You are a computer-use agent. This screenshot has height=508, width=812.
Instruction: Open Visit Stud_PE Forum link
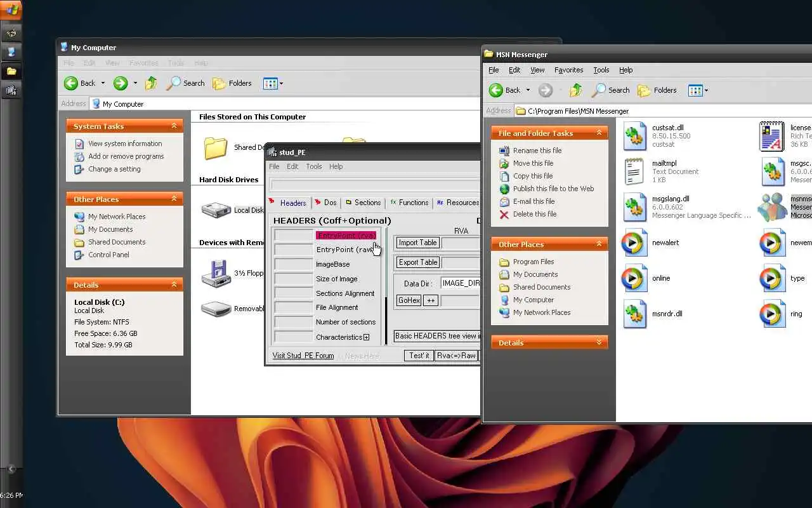coord(303,356)
